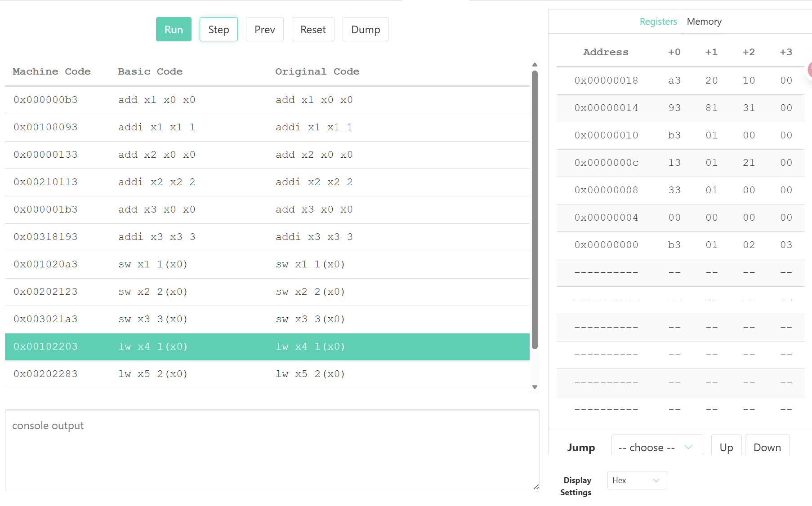Click the Jump dropdown chevron arrow
This screenshot has width=812, height=506.
coord(688,447)
